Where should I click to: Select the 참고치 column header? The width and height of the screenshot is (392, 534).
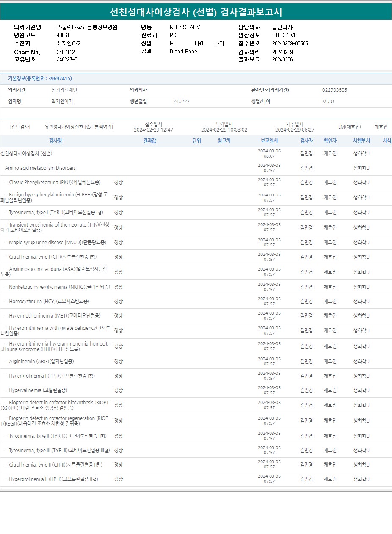[x=224, y=141]
